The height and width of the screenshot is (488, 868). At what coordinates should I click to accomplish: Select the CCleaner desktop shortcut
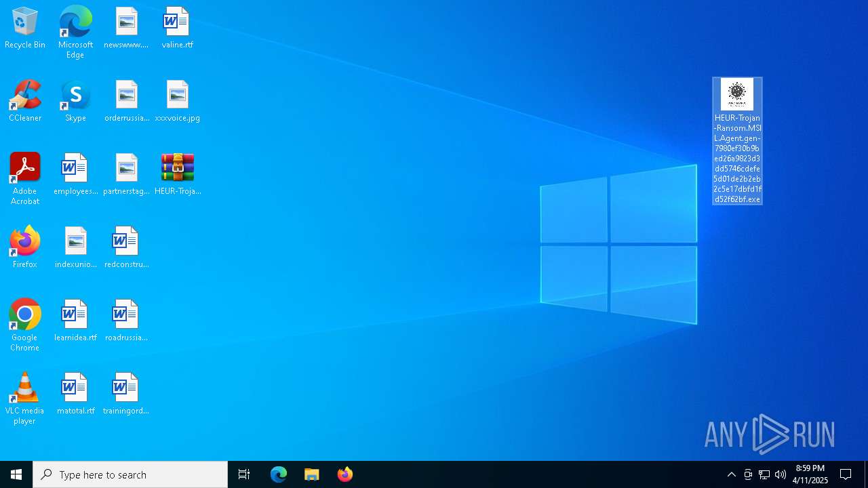(25, 102)
